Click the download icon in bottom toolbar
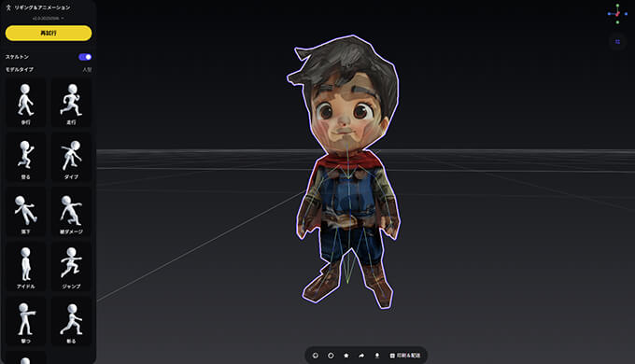Viewport: 635px width, 364px height. point(377,356)
